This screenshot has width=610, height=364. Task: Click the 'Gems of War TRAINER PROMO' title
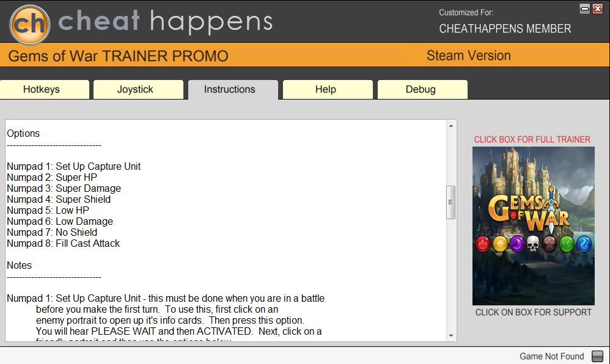click(x=118, y=56)
